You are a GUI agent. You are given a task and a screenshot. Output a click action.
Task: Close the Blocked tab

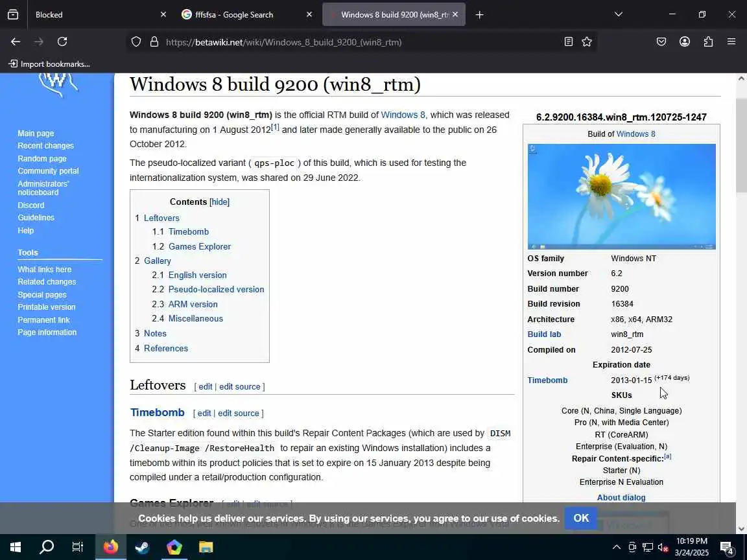(x=163, y=15)
